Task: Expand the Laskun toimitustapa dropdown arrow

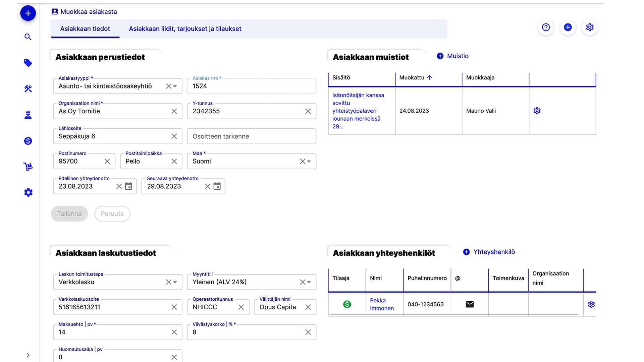Action: [175, 282]
